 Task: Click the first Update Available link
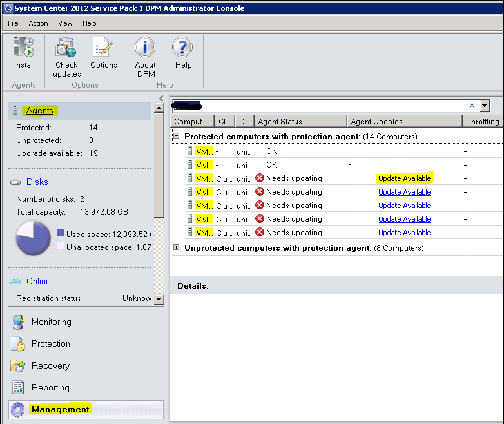[x=404, y=178]
